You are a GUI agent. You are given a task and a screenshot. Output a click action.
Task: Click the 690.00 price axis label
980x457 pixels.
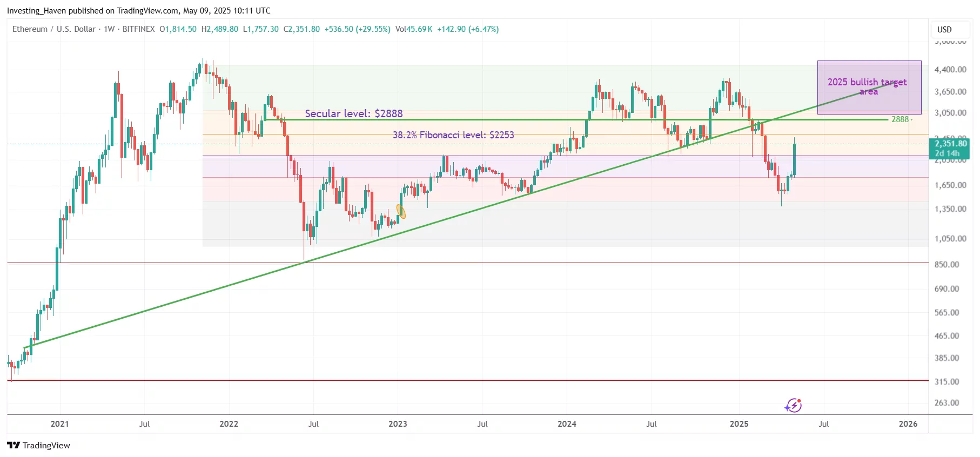coord(947,289)
